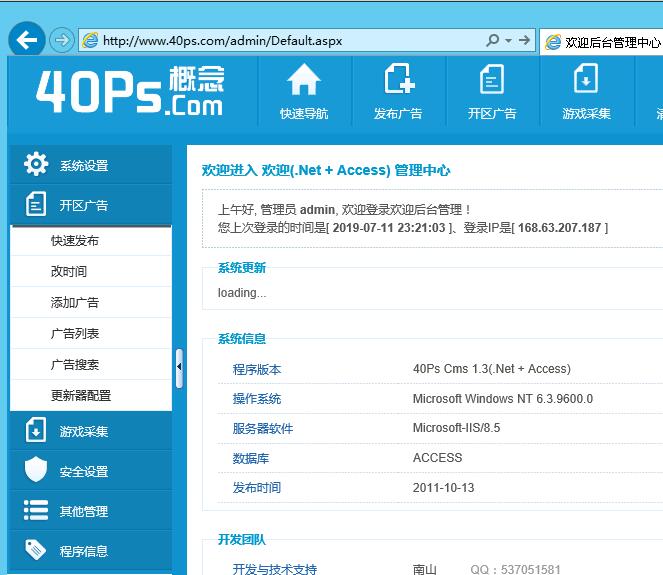
Task: Open 广告列表 from the sidebar
Action: [x=75, y=334]
